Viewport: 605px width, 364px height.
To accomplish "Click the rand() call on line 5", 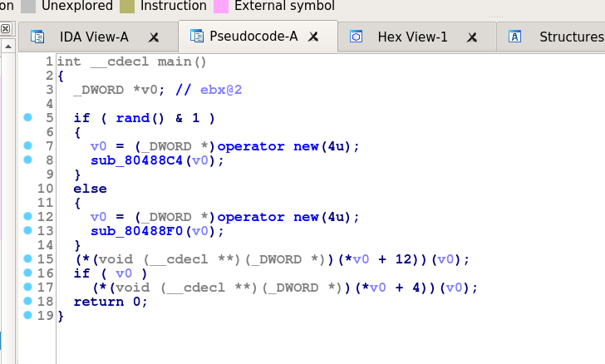I will (140, 118).
